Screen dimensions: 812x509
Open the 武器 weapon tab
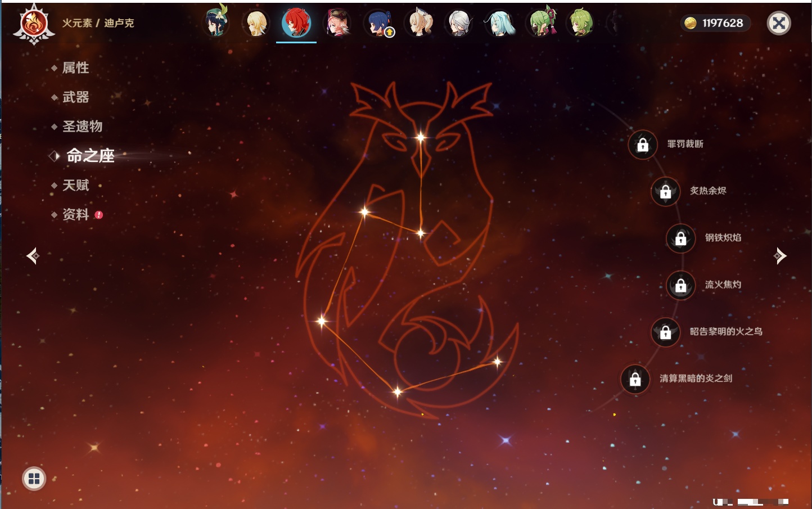tap(75, 97)
